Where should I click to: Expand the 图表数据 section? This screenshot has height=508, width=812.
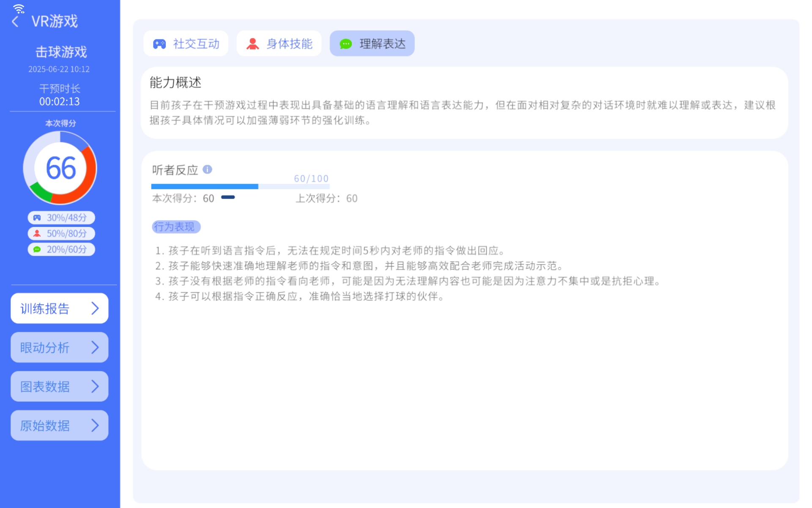tap(59, 386)
